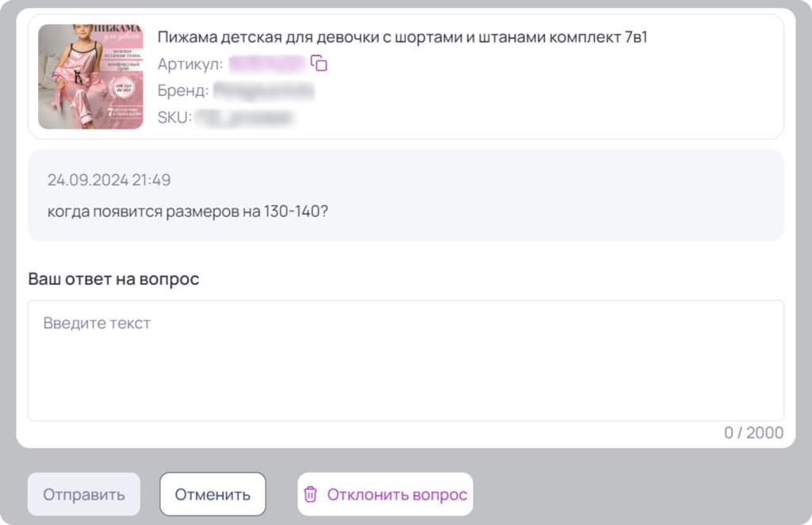Image resolution: width=812 pixels, height=525 pixels.
Task: Submit the answer with the Отправить button
Action: [84, 494]
